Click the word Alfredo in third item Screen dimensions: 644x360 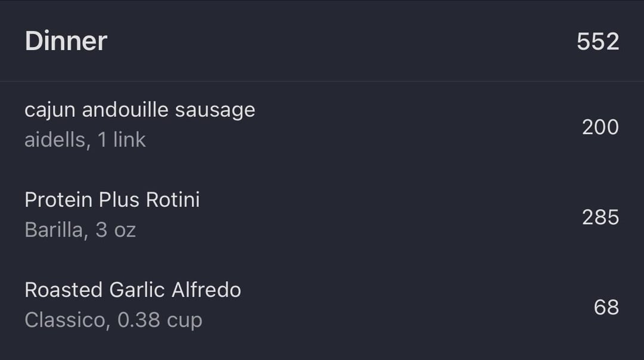pyautogui.click(x=206, y=290)
